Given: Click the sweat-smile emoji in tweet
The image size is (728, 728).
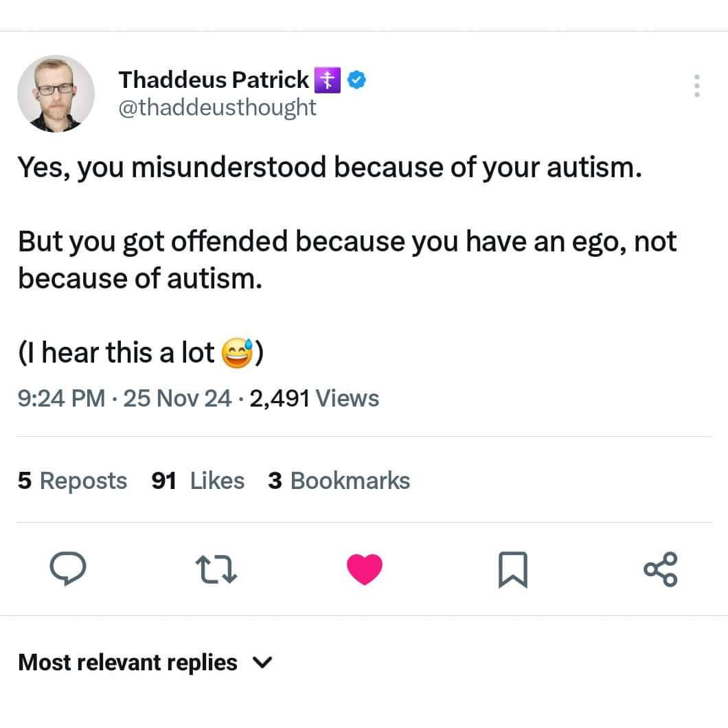Looking at the screenshot, I should point(237,353).
